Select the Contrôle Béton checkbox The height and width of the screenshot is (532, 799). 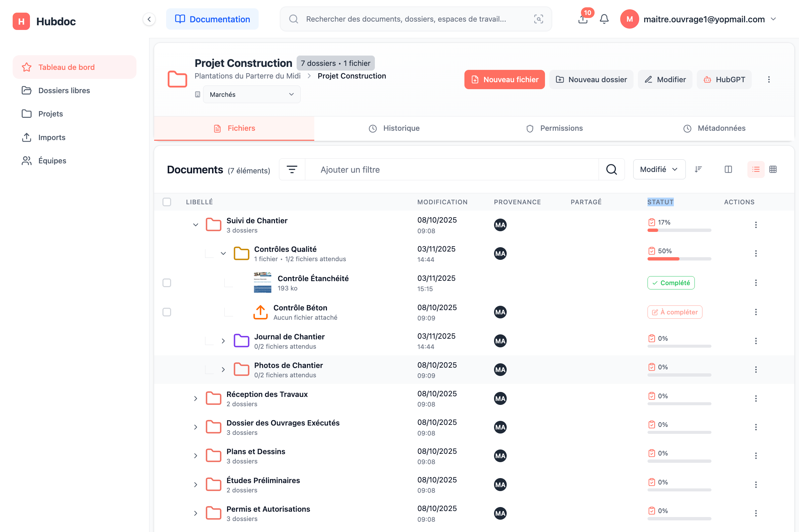pos(167,312)
